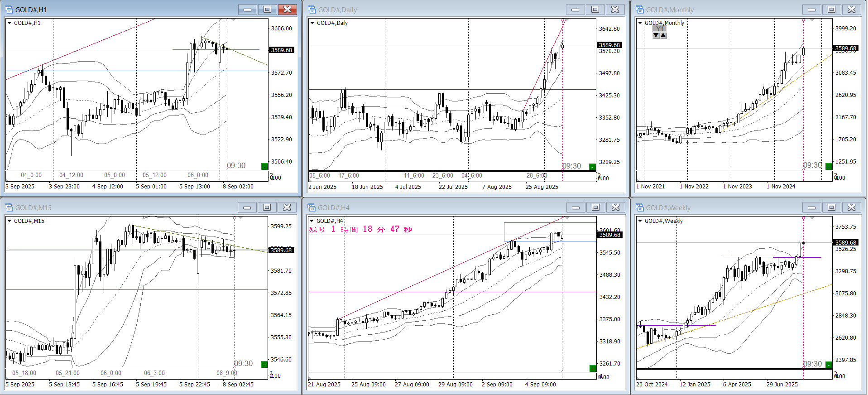This screenshot has width=868, height=395.
Task: Expand the triangle beside GOLD#,Weekly chart label
Action: click(640, 221)
